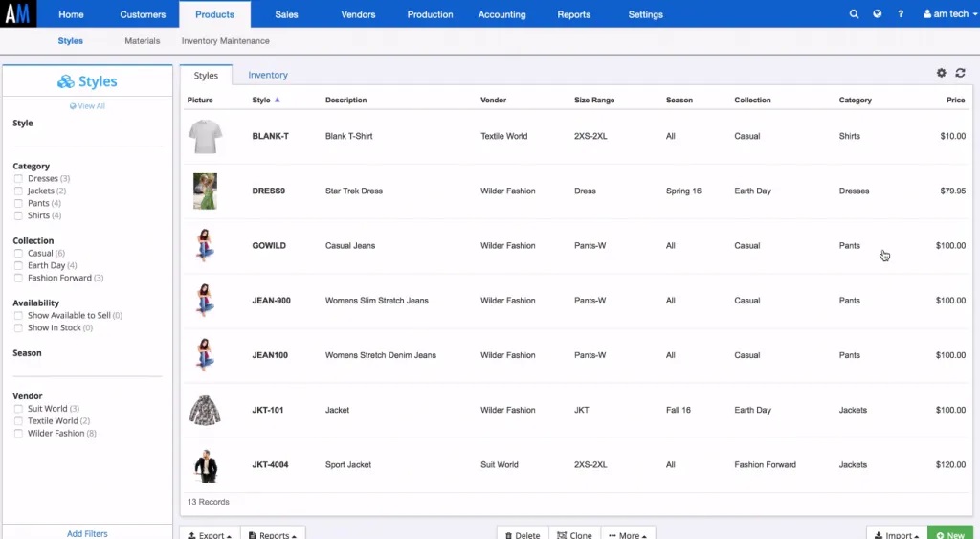Toggle Show In Stock checkbox

point(18,328)
